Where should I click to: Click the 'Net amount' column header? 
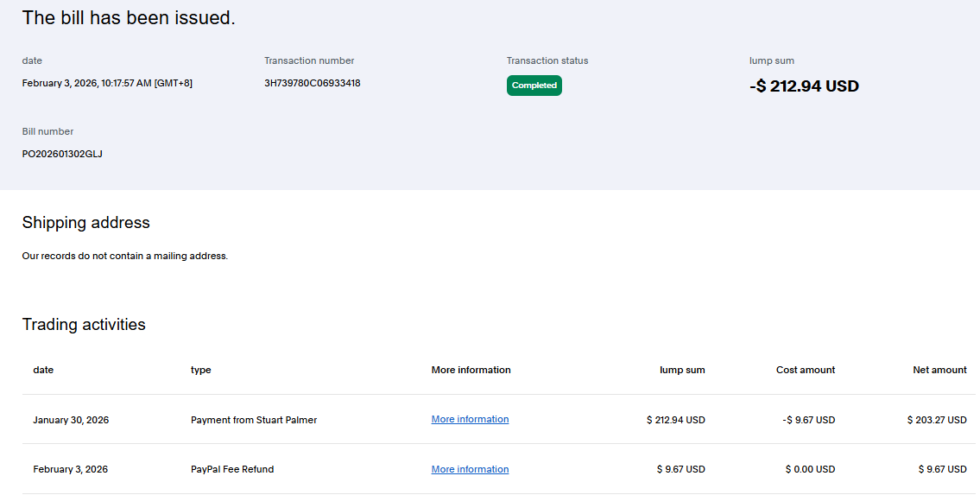tap(939, 370)
